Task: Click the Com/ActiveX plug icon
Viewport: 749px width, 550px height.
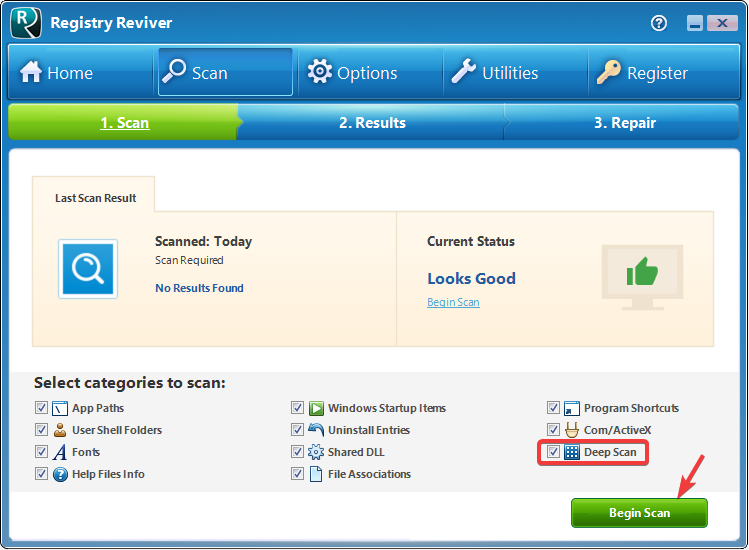Action: (x=572, y=430)
